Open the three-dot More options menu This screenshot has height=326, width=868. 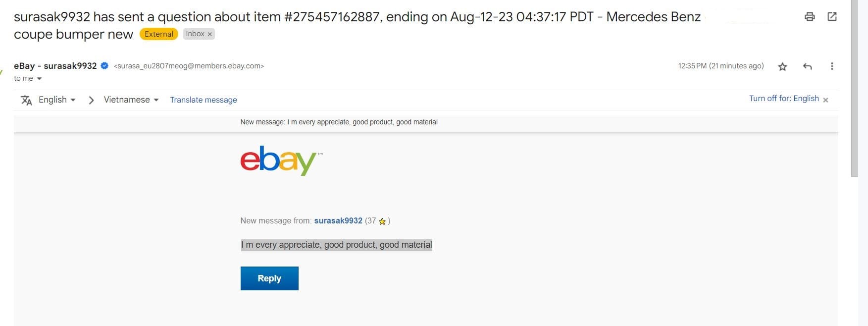coord(832,66)
